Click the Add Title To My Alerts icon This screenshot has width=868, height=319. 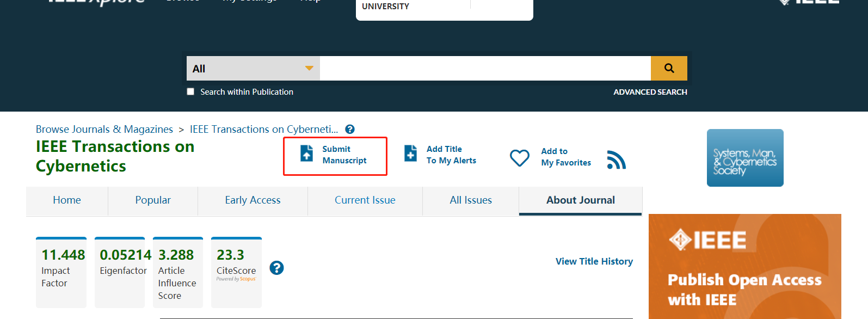pyautogui.click(x=411, y=154)
